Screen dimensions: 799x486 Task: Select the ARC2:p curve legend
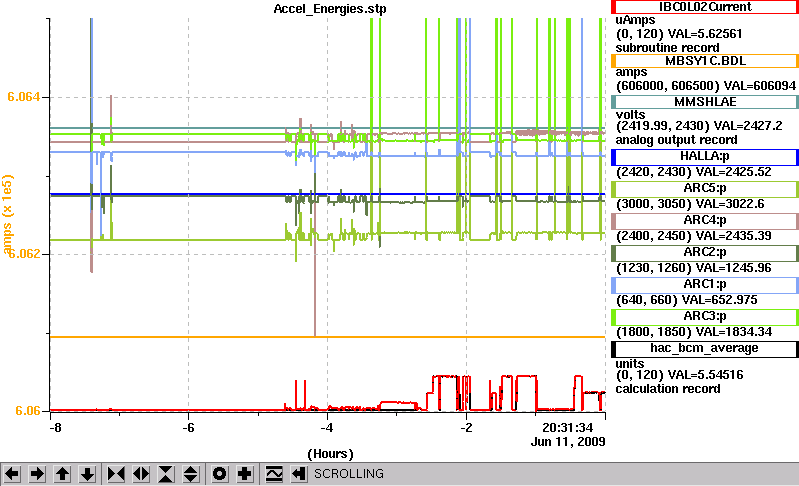pos(705,253)
